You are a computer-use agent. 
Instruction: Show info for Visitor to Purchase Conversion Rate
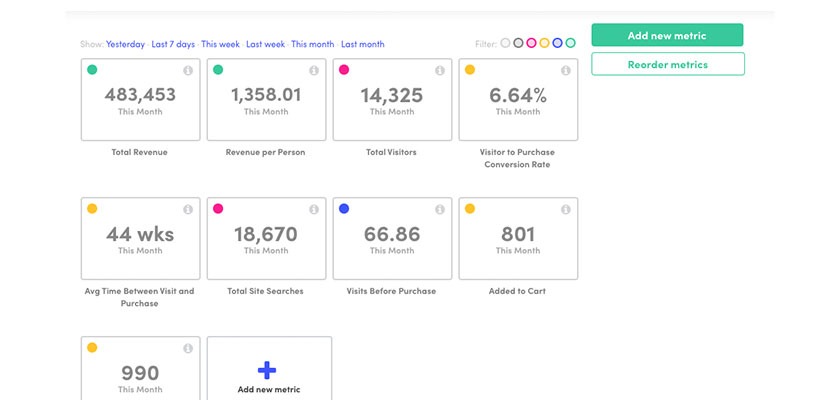tap(565, 71)
